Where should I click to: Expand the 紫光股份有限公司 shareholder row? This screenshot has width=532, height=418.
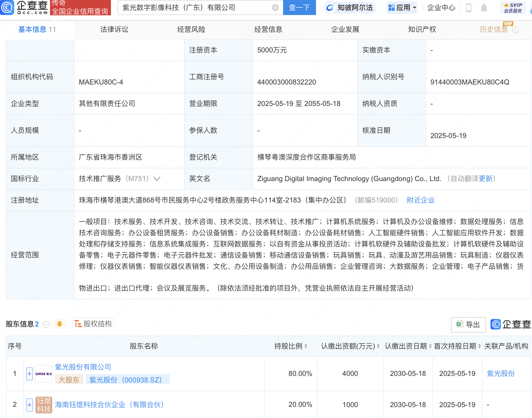(x=29, y=374)
